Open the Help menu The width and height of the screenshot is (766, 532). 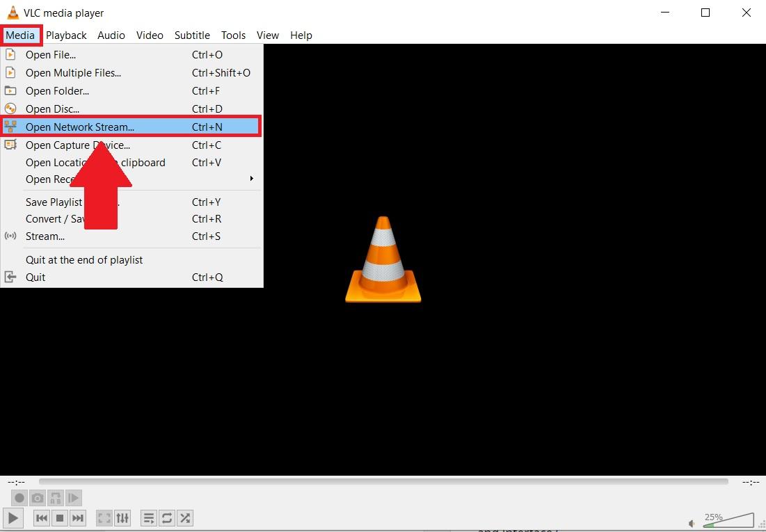tap(301, 35)
